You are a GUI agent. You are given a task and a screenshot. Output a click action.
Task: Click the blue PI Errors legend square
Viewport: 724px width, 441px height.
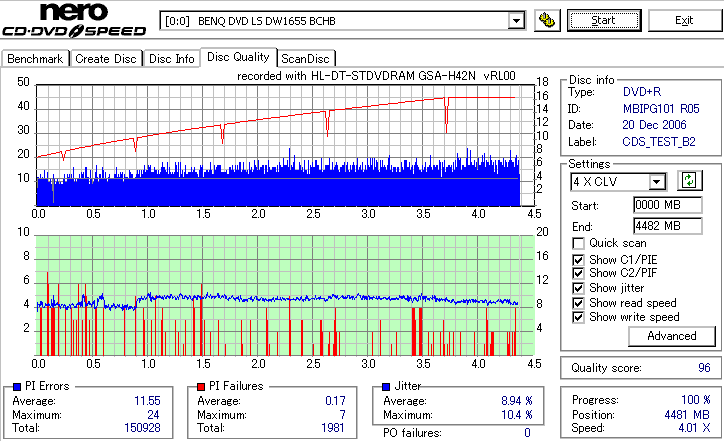(x=17, y=387)
